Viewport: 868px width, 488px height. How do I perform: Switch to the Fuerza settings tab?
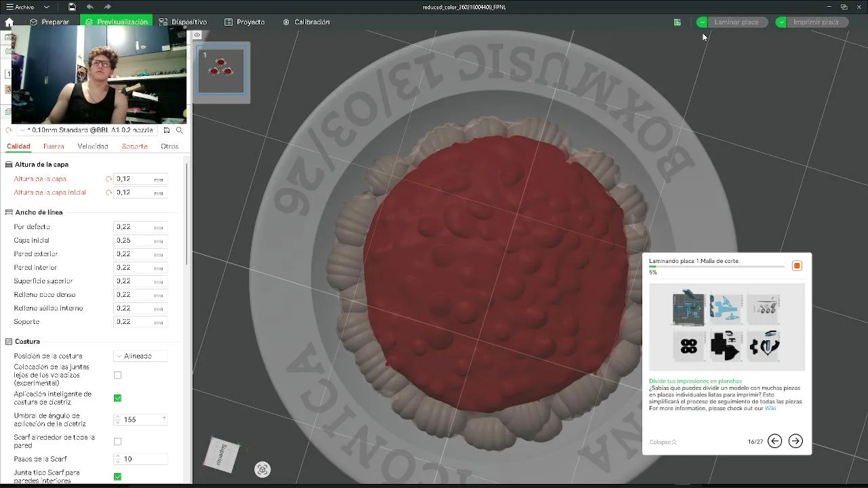point(54,146)
